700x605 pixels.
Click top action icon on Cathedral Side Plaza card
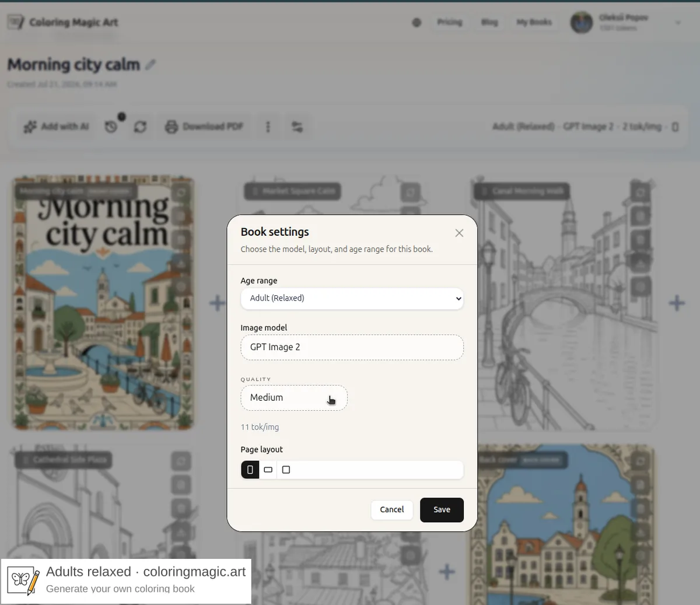[x=181, y=461]
